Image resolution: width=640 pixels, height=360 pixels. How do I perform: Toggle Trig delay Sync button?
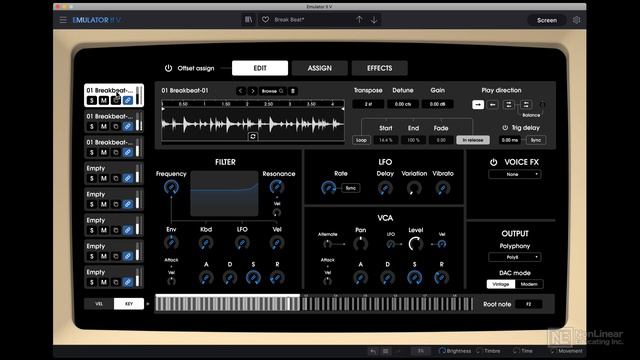pos(536,140)
